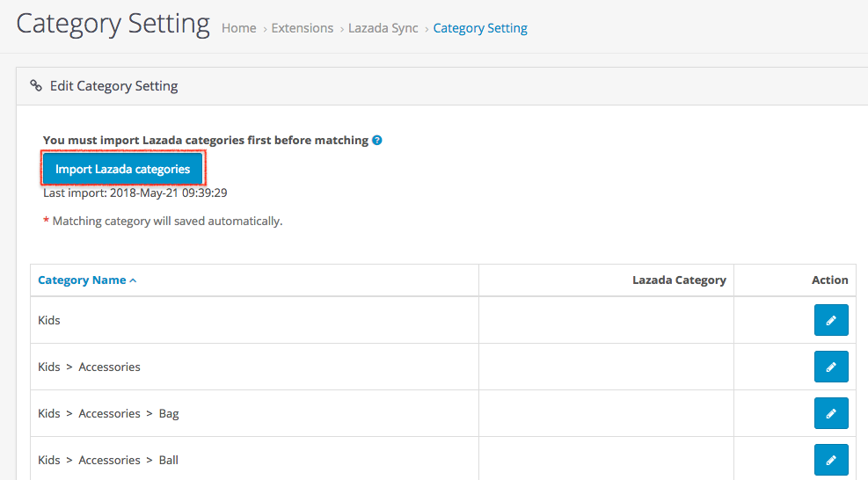868x480 pixels.
Task: Go to Home in the breadcrumb
Action: (238, 28)
